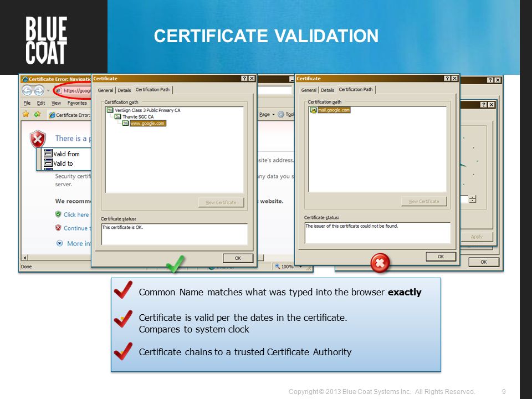Follow the Click here link on error page
This screenshot has width=532, height=399.
point(76,214)
